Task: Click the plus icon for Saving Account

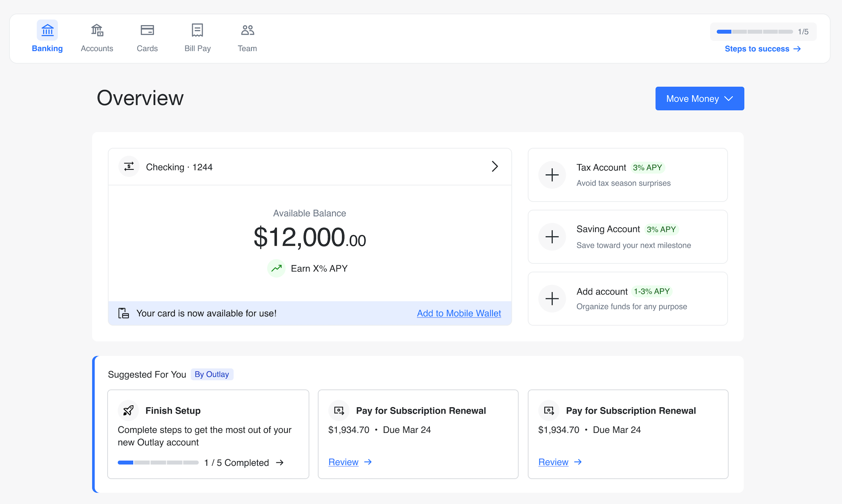Action: [552, 237]
